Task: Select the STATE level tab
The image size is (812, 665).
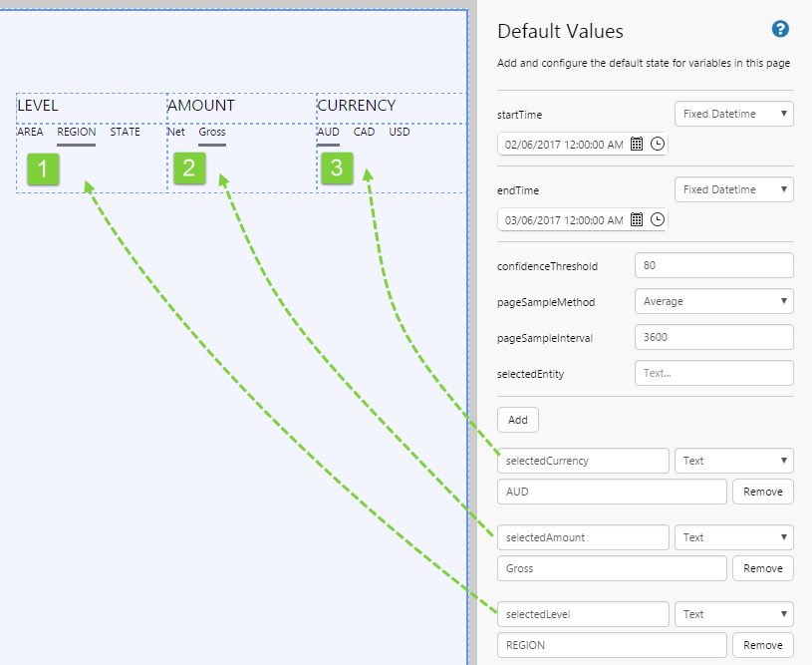Action: [125, 132]
